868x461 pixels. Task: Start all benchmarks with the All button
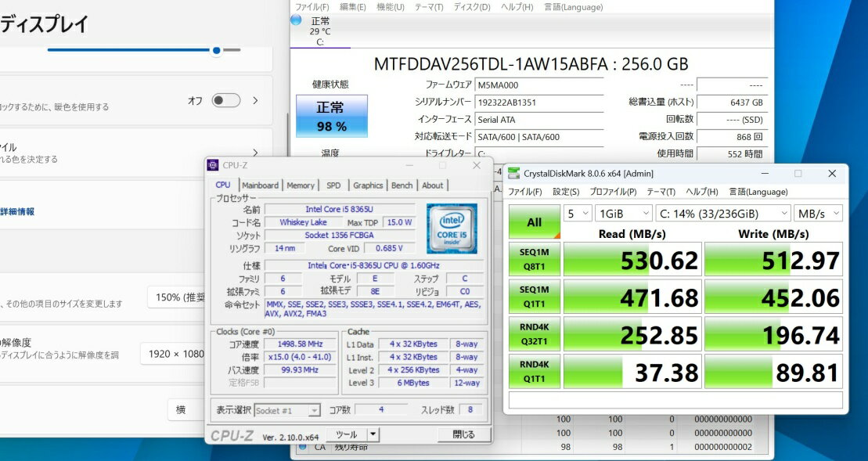pyautogui.click(x=535, y=222)
